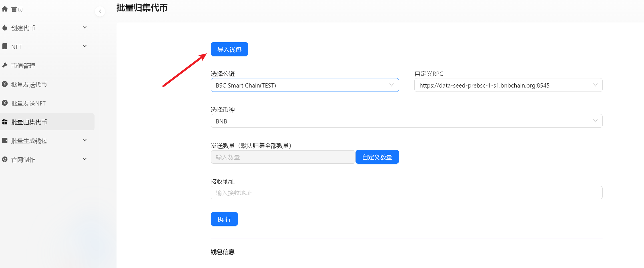The width and height of the screenshot is (644, 268).
Task: Click the wallet icon beside 批量生成钱包
Action: tap(5, 141)
